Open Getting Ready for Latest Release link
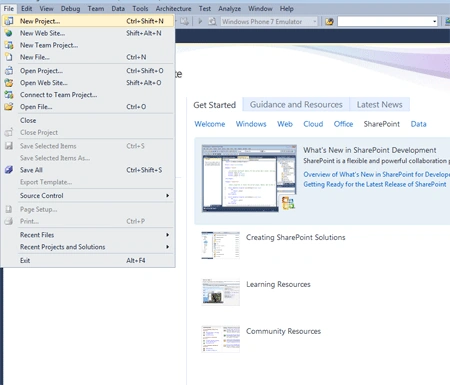 click(x=375, y=184)
